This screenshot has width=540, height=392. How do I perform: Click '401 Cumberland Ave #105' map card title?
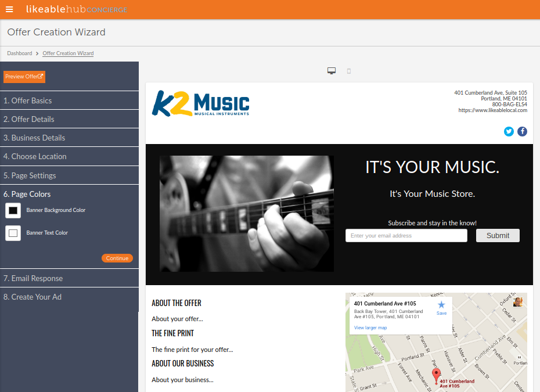[385, 304]
